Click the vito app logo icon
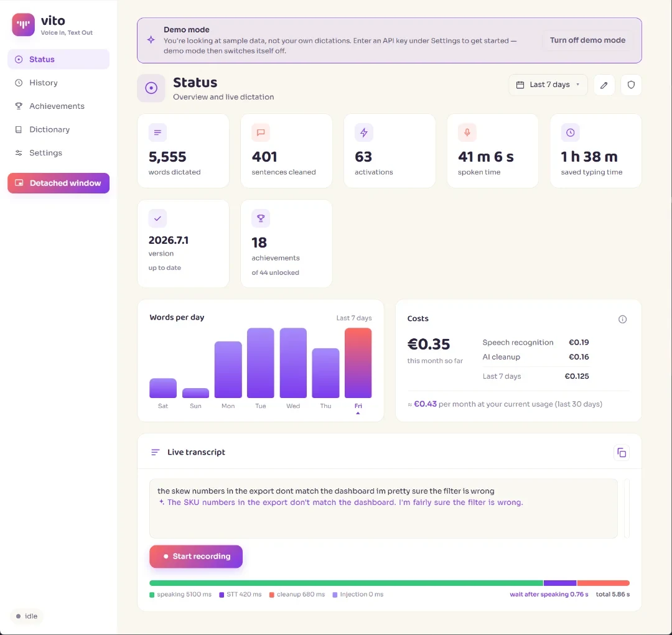This screenshot has width=672, height=635. (x=23, y=24)
